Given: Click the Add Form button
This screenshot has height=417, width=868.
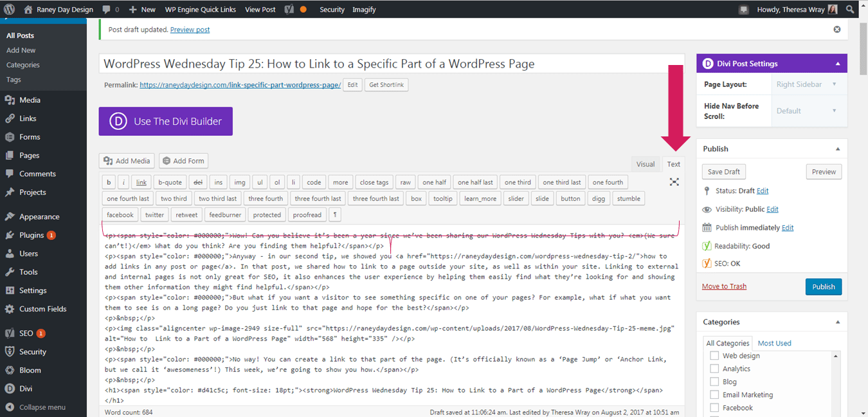Looking at the screenshot, I should point(183,161).
